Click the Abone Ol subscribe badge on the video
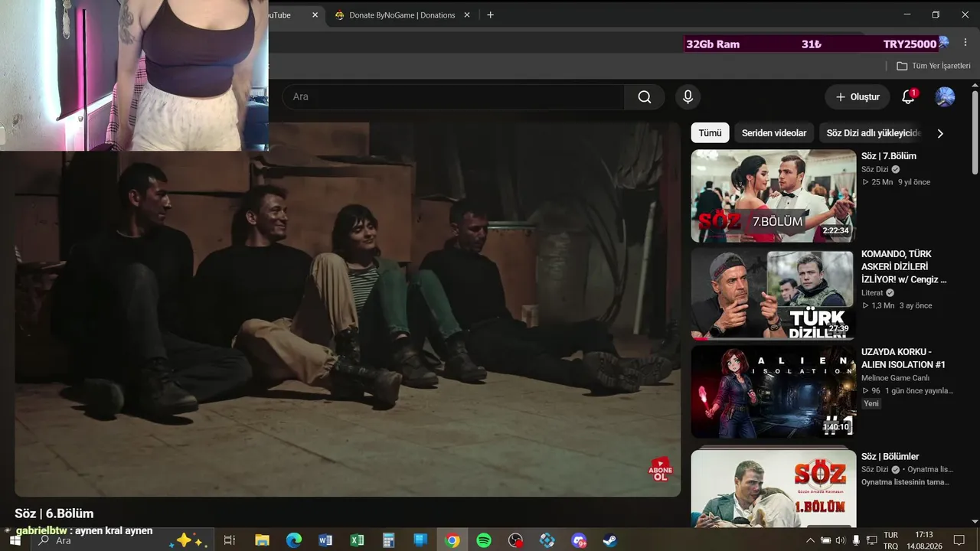980x551 pixels. [660, 469]
